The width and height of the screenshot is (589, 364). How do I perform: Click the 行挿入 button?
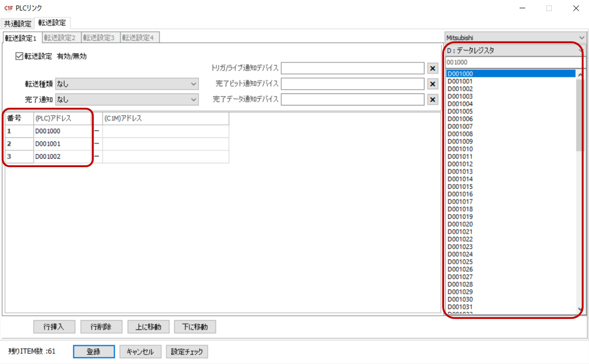pyautogui.click(x=54, y=327)
